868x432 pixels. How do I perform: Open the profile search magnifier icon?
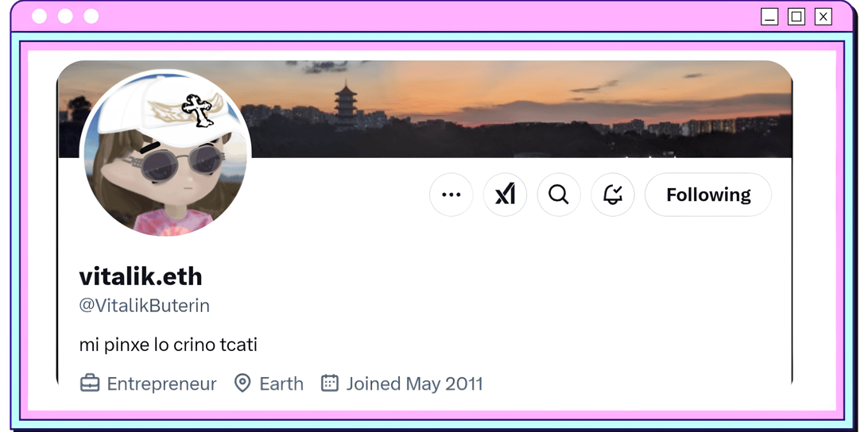[559, 195]
